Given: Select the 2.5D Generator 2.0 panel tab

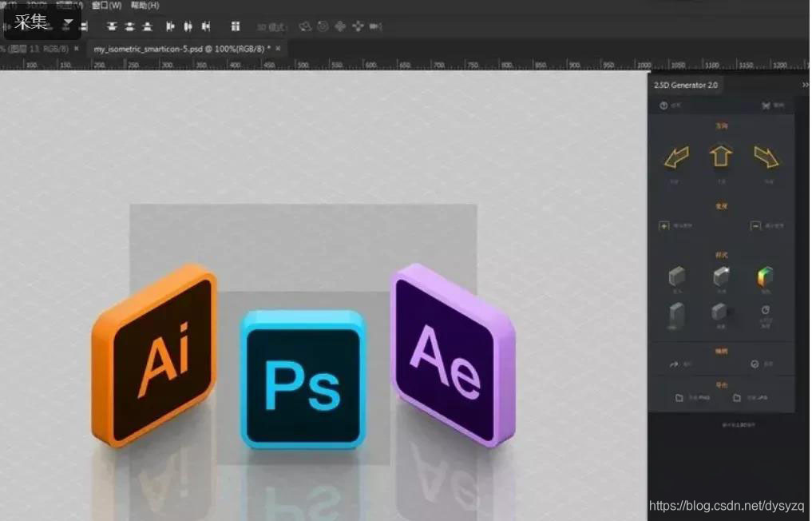Looking at the screenshot, I should tap(686, 85).
